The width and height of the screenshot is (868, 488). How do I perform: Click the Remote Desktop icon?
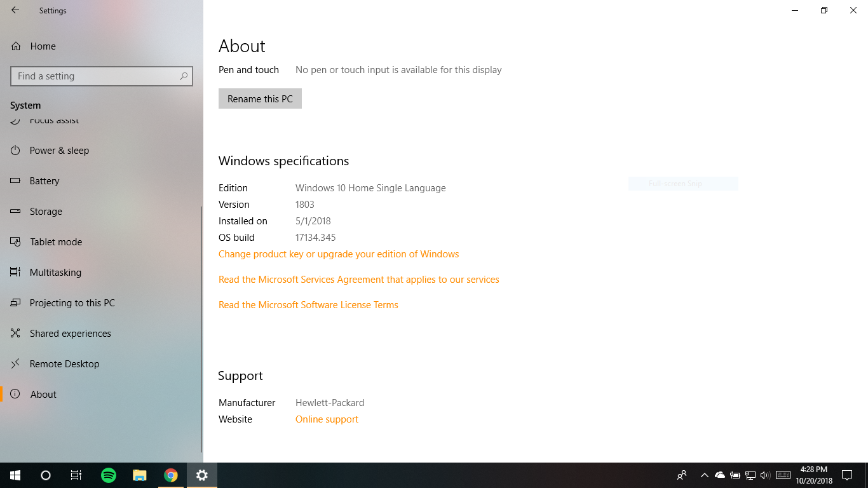[x=16, y=364]
